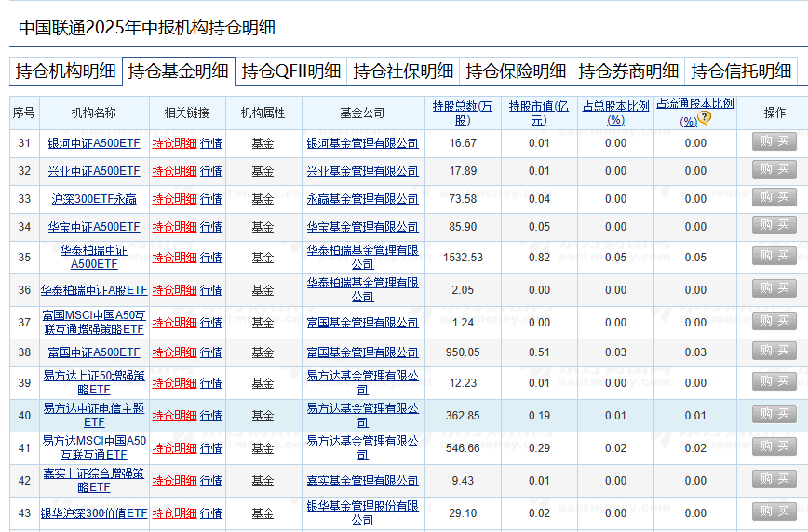This screenshot has height=532, width=808.
Task: Open 银河基金管理有限公司 company link
Action: click(x=363, y=143)
